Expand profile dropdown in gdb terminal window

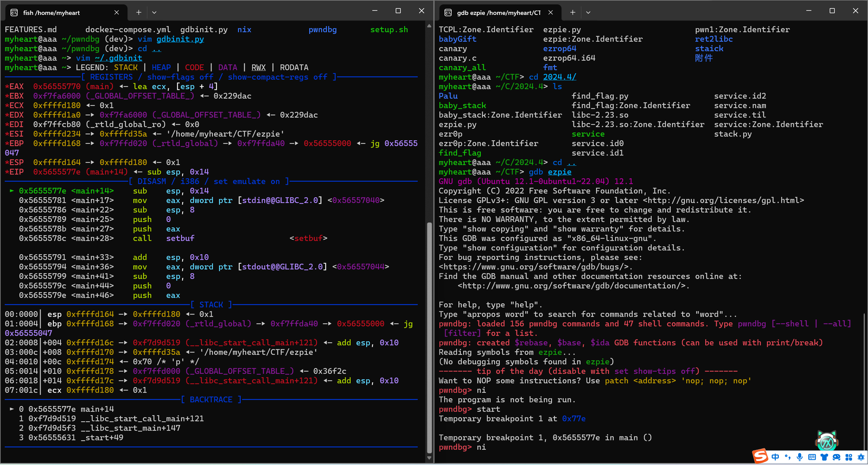(x=588, y=13)
